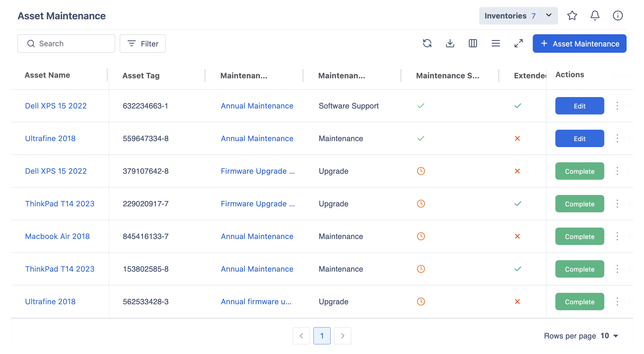Viewport: 644px width, 354px height.
Task: Change row density with lines icon
Action: pyautogui.click(x=496, y=44)
